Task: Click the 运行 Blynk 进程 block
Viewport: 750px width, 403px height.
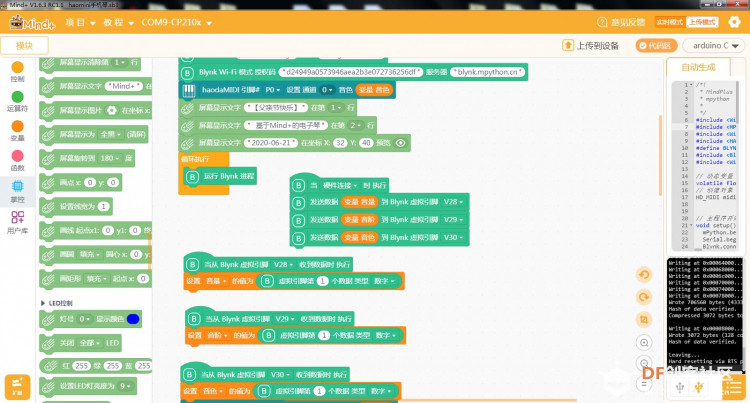Action: [x=220, y=176]
